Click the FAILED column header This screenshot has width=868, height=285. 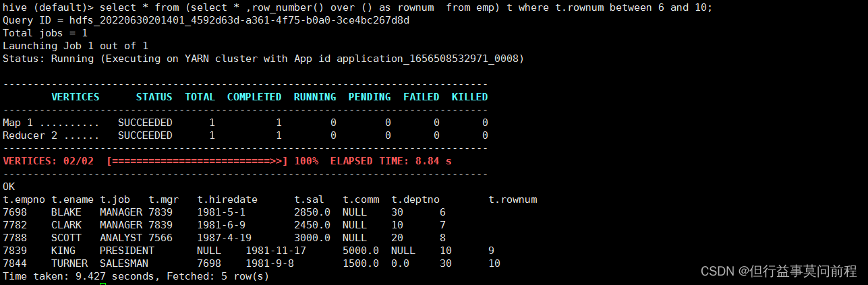click(422, 97)
